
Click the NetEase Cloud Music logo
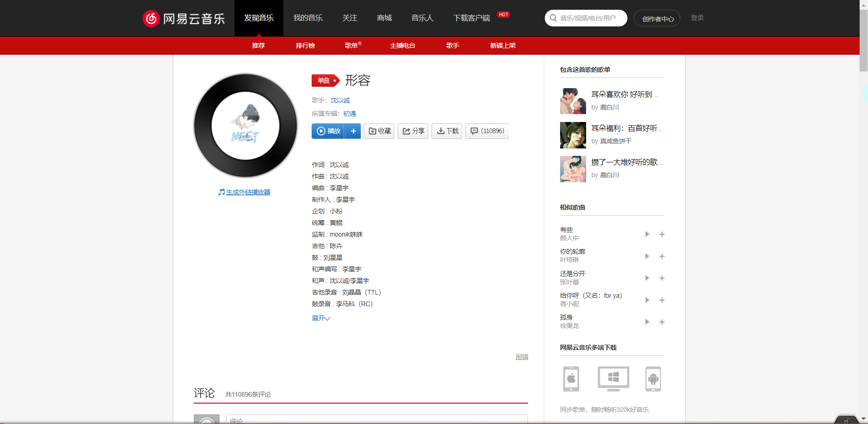[183, 18]
